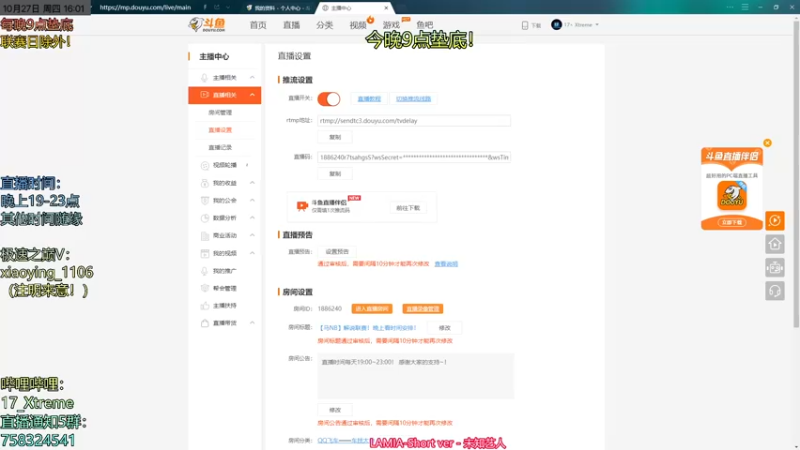Switch to the 我的资料 browser tab

[x=278, y=8]
